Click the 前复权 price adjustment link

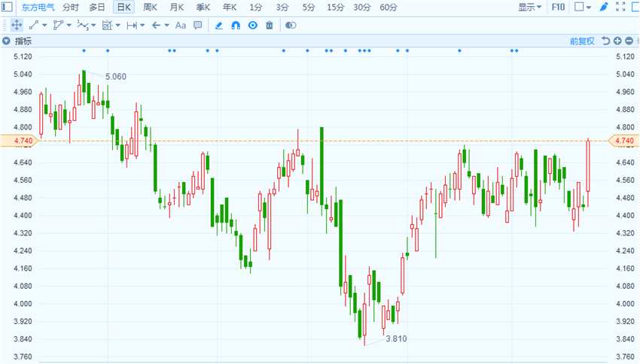(583, 41)
